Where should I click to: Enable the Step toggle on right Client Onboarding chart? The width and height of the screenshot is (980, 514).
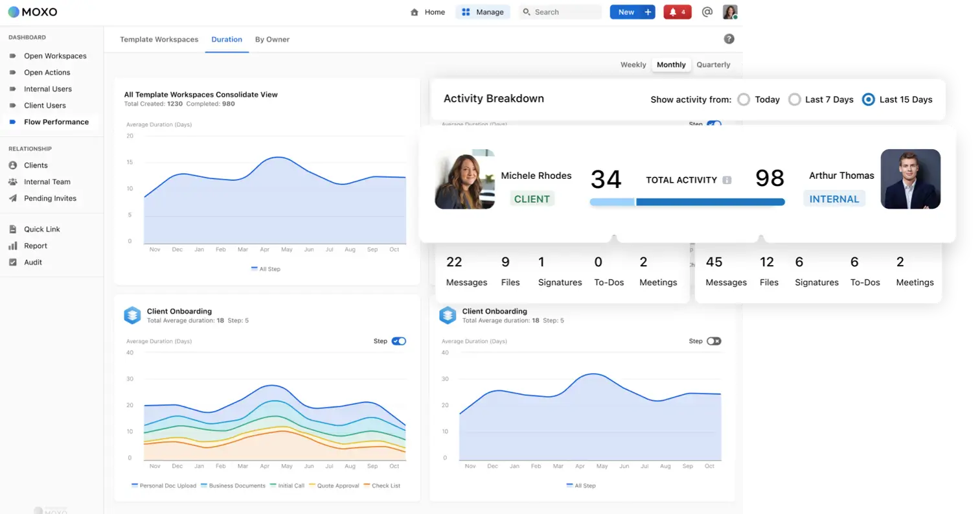click(715, 341)
